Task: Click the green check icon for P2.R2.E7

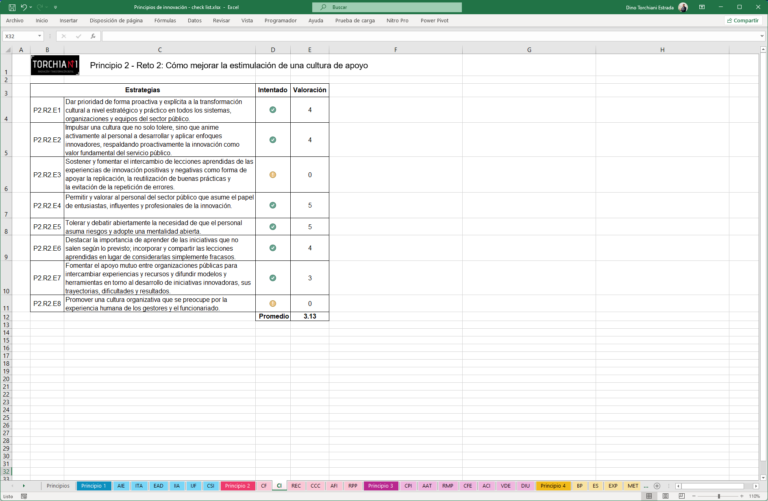Action: click(273, 278)
